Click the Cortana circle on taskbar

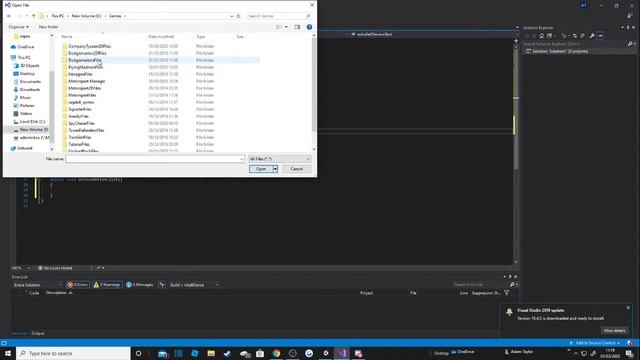click(138, 353)
